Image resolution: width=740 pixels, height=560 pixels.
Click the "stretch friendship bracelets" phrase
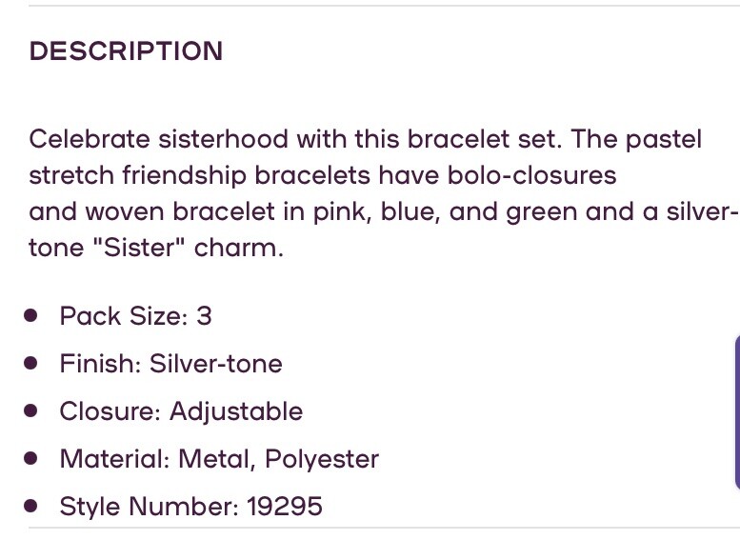200,175
